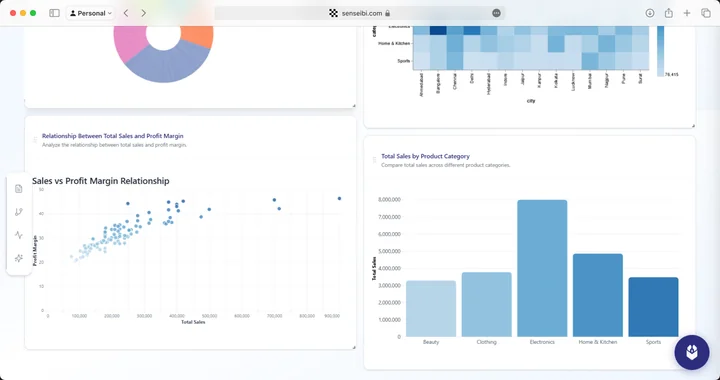This screenshot has width=720, height=380.
Task: Open the page menu ellipsis in the address bar
Action: pyautogui.click(x=496, y=13)
